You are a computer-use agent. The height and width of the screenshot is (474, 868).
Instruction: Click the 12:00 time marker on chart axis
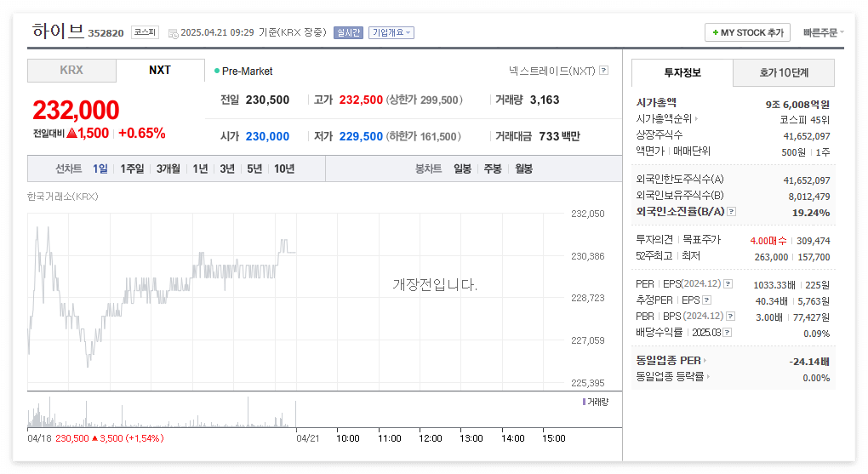point(430,438)
